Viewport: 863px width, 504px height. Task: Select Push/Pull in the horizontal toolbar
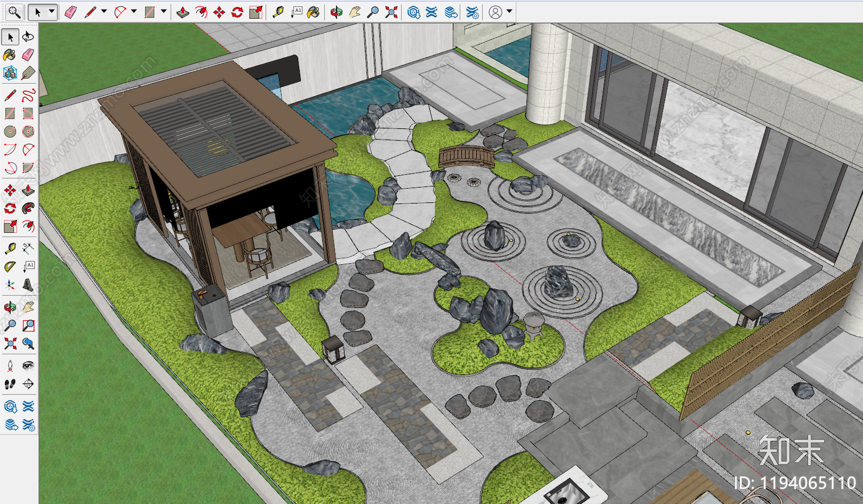pyautogui.click(x=183, y=12)
